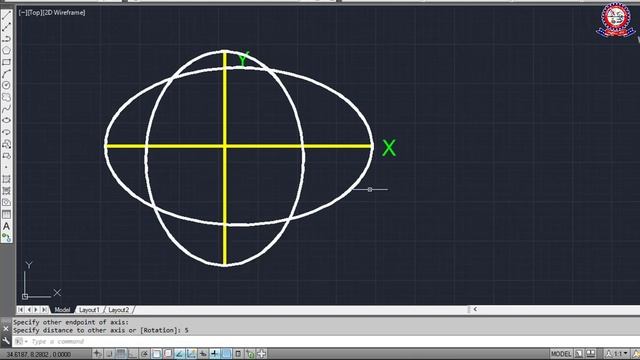Viewport: 640px width, 360px height.
Task: Click the horizontal scrollbar left arrow
Action: (x=475, y=309)
